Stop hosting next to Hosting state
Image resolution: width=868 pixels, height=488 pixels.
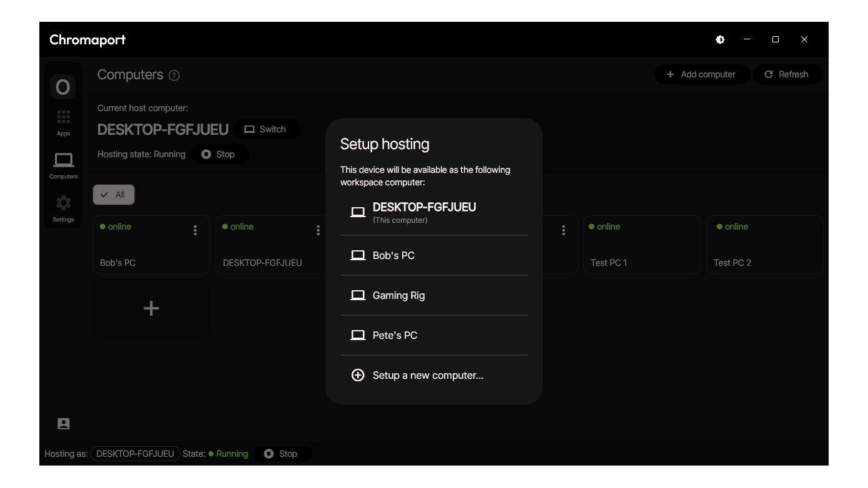click(x=219, y=154)
